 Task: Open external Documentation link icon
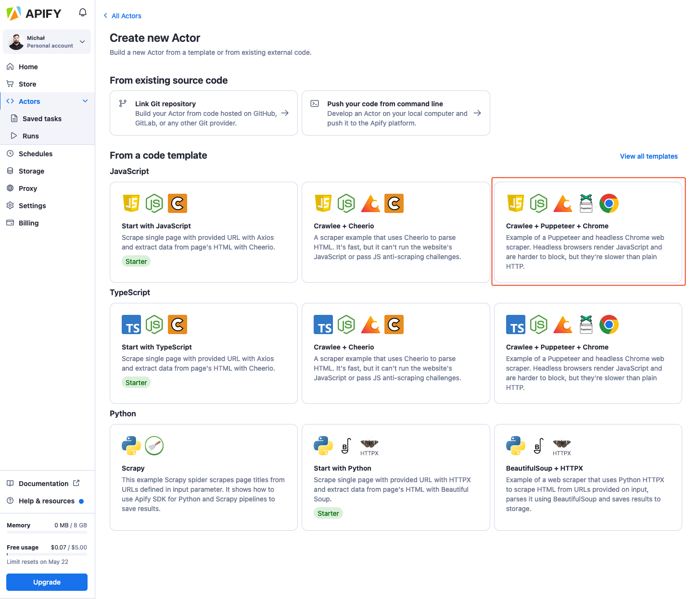coord(76,483)
